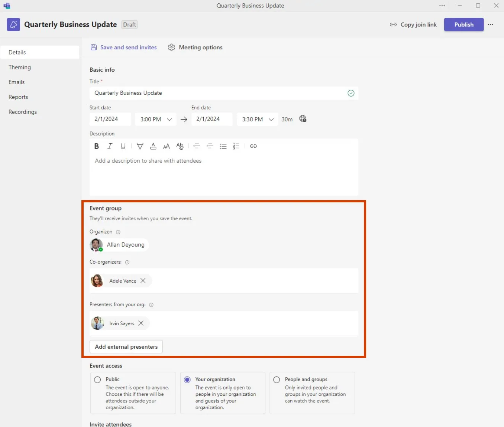Remove Irvin Sayers from presenters
Screen dimensions: 504x427
141,323
